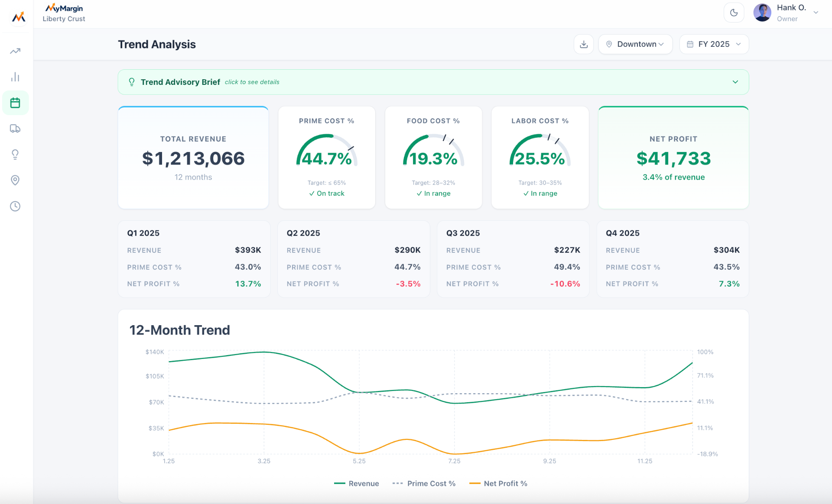
Task: Open the trending-arrow dashboard icon in sidebar
Action: (15, 51)
